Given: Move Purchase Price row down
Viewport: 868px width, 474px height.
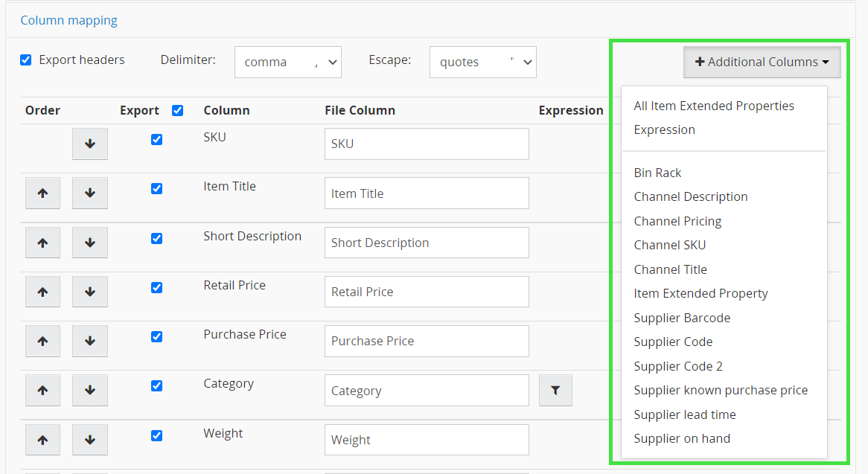Looking at the screenshot, I should coord(90,341).
